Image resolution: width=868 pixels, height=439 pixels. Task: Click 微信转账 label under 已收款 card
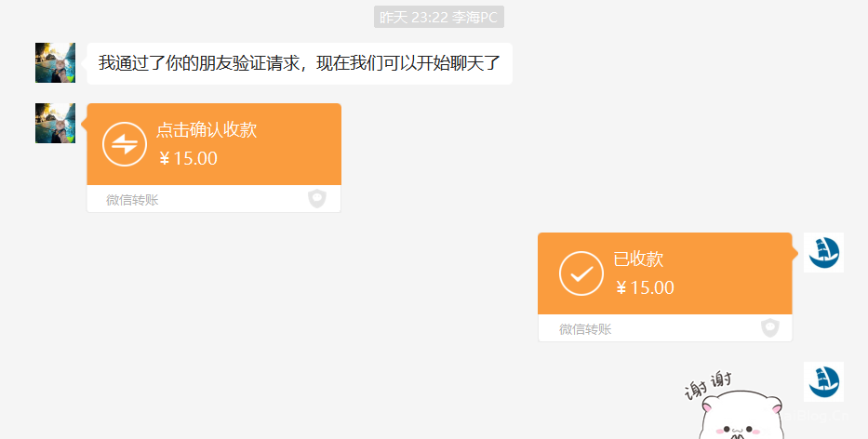585,329
